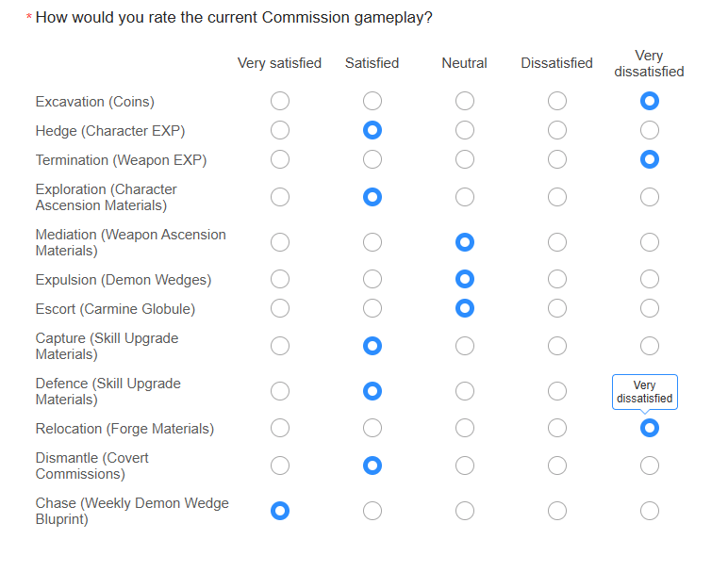Rate Capture (Skill Upgrade Materials) Very satisfied
The height and width of the screenshot is (572, 728).
[280, 346]
